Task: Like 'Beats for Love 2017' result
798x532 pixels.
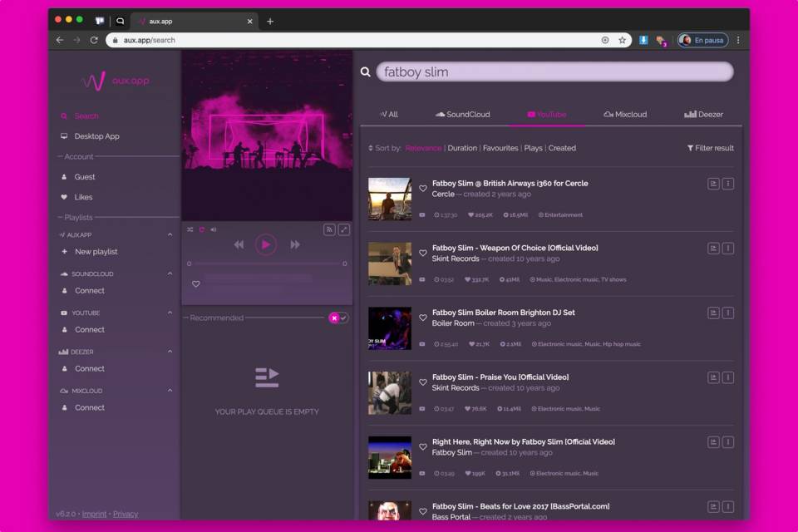Action: pos(423,512)
